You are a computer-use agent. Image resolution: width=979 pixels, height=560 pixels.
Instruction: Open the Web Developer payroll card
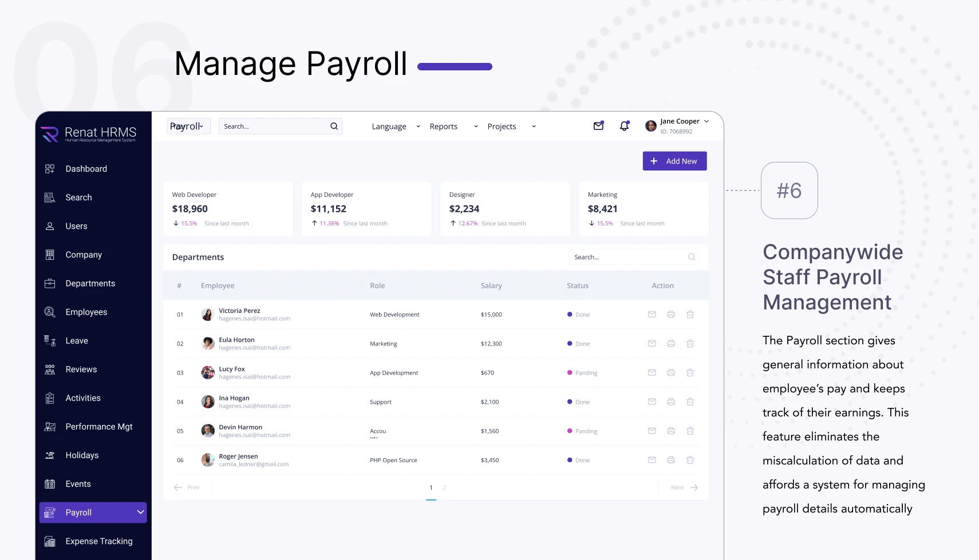(228, 209)
